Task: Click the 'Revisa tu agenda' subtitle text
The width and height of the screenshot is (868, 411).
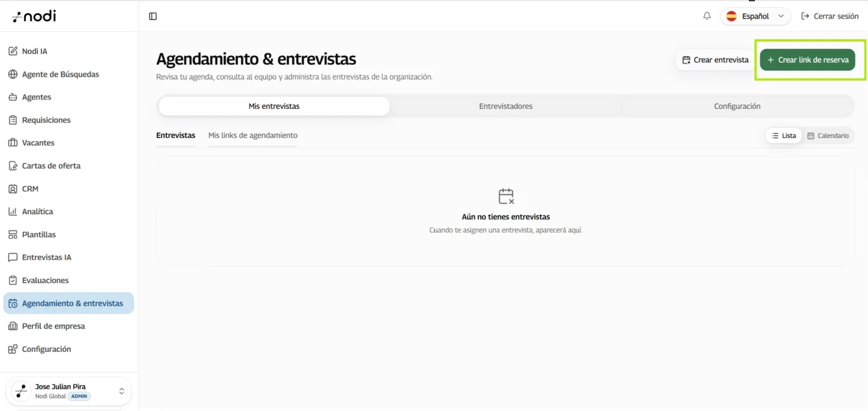Action: click(294, 77)
